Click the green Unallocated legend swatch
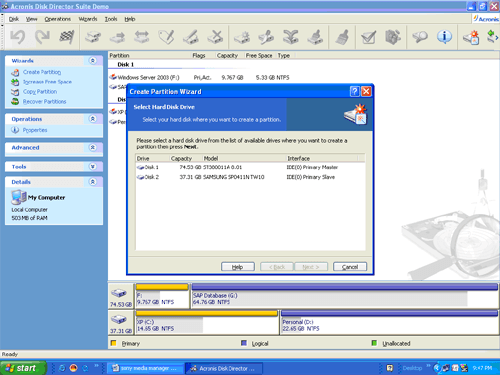Screen dimensions: 500x375 pos(374,343)
